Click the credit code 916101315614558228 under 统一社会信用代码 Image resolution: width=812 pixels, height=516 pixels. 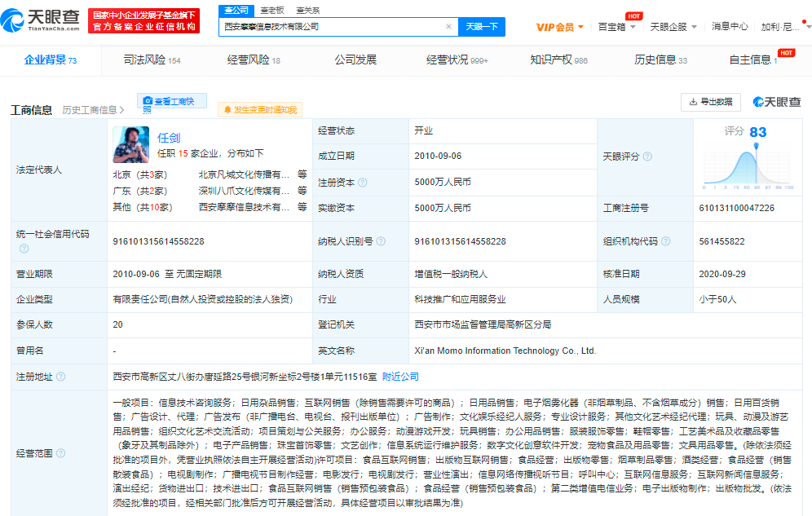click(x=158, y=241)
